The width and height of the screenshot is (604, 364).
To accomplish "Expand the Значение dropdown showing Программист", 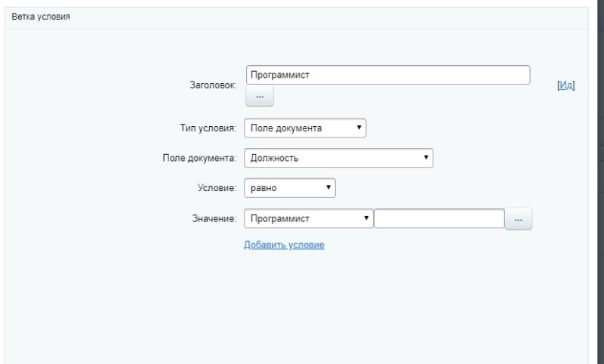I will (309, 218).
